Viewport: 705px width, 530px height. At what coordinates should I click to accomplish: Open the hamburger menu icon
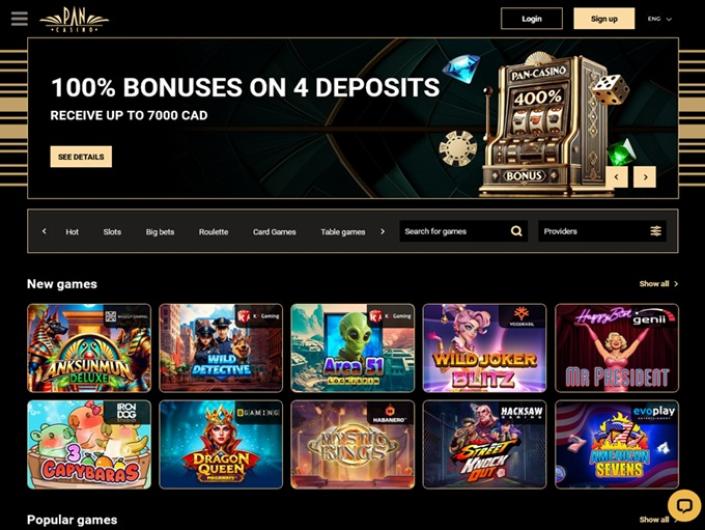click(x=19, y=19)
